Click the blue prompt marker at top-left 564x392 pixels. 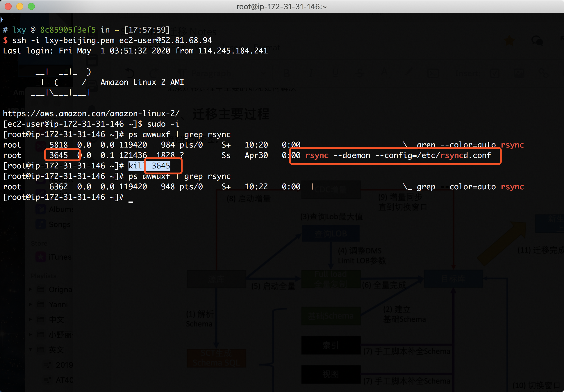(x=2, y=20)
